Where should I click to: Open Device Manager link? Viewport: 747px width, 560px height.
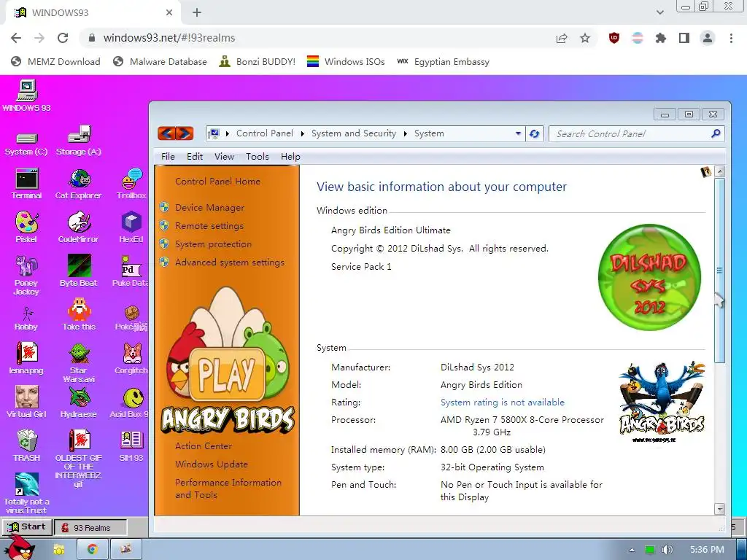[209, 208]
